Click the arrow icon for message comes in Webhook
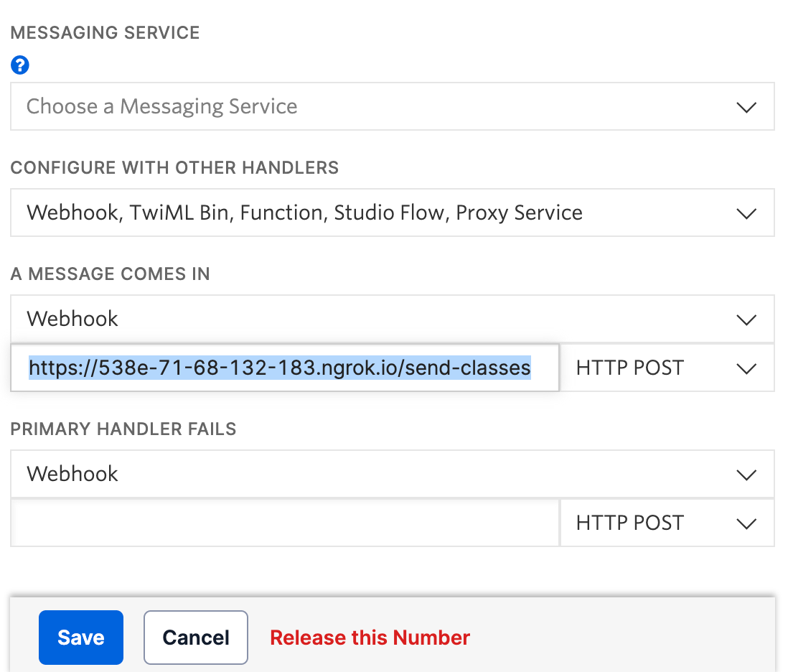The width and height of the screenshot is (788, 672). click(x=746, y=319)
